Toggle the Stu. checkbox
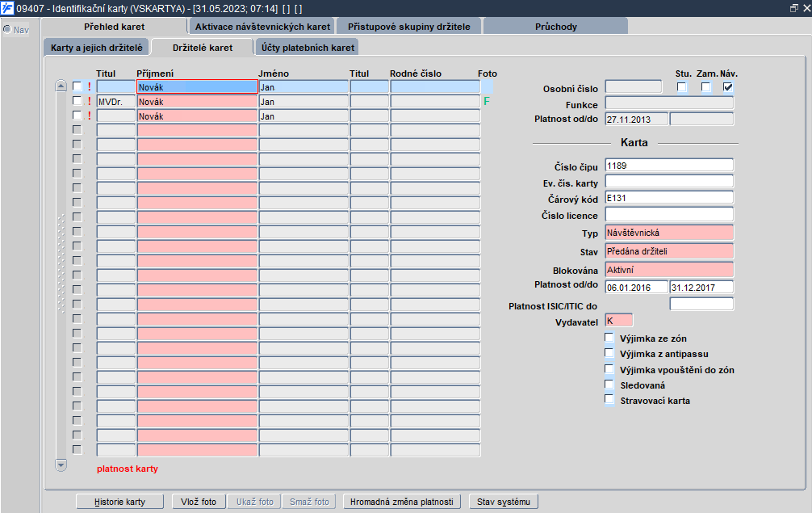812x513 pixels. coord(681,86)
